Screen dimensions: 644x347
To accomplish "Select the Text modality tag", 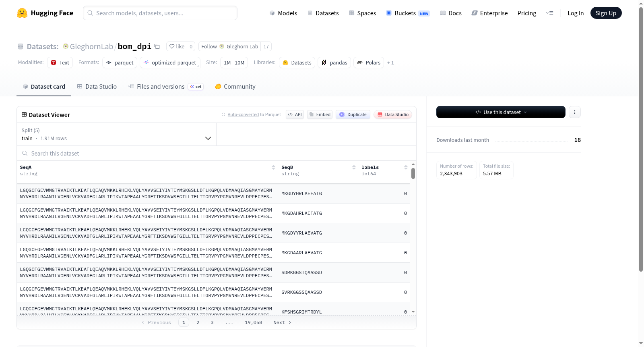I will pyautogui.click(x=60, y=62).
